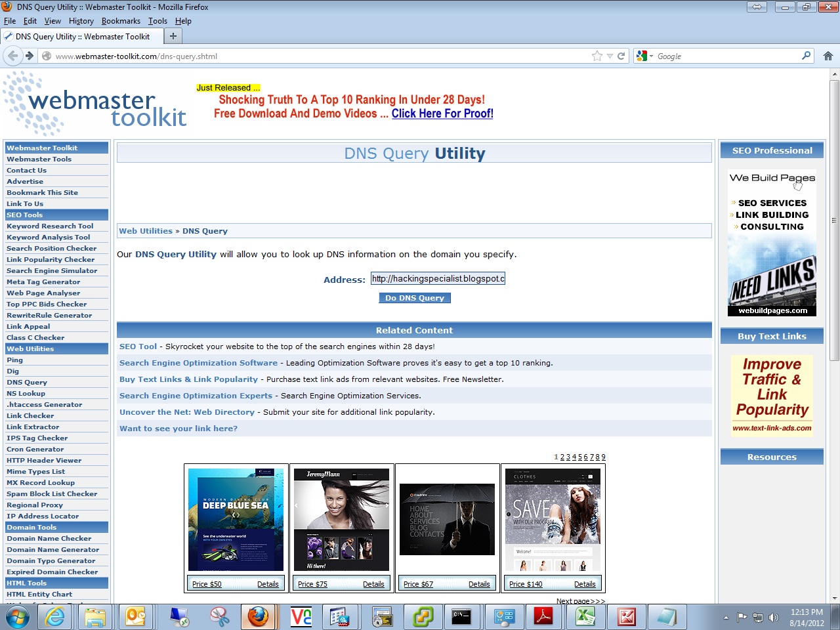Screen dimensions: 840x630
Task: Open the Web Utilities breadcrumb link
Action: point(146,231)
